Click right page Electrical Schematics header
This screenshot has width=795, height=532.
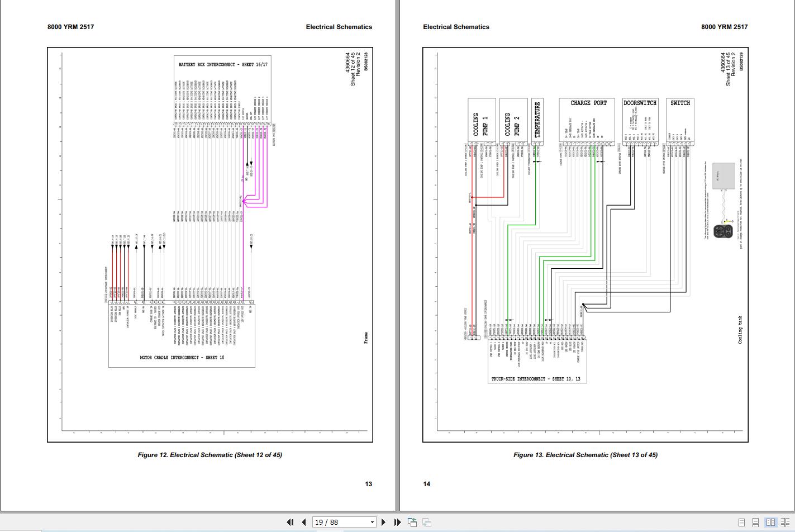(456, 27)
